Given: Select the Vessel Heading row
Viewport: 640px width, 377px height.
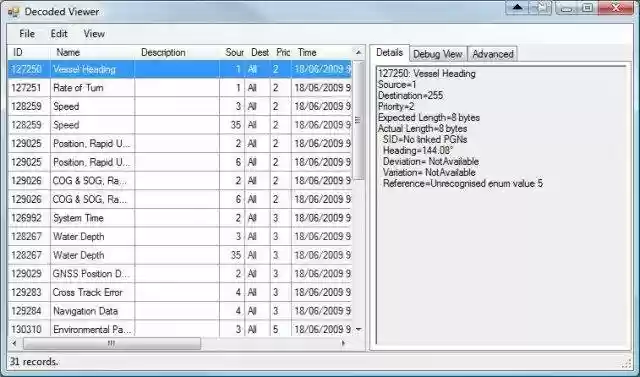Looking at the screenshot, I should pyautogui.click(x=180, y=69).
